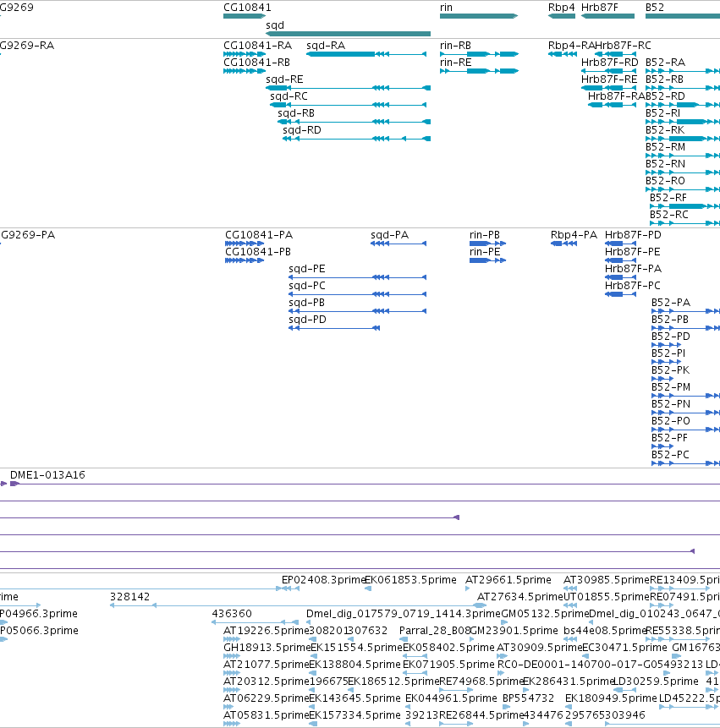720x728 pixels.
Task: Select the EST label 436360
Action: 232,614
